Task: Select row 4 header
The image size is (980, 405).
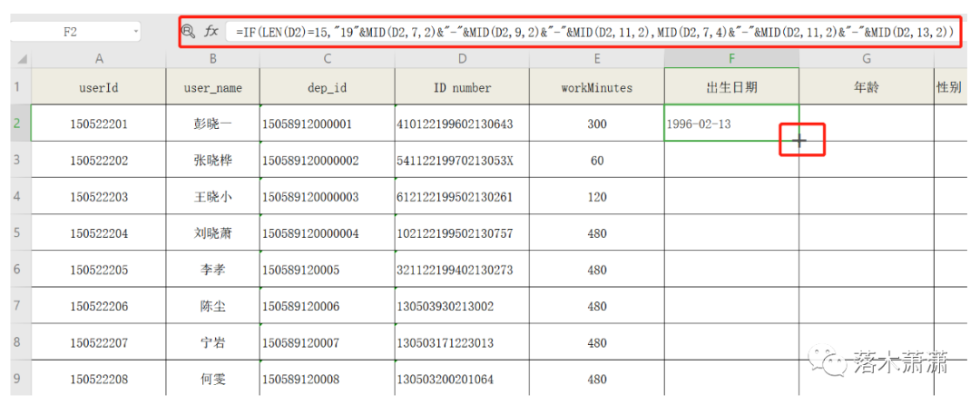Action: (x=21, y=196)
